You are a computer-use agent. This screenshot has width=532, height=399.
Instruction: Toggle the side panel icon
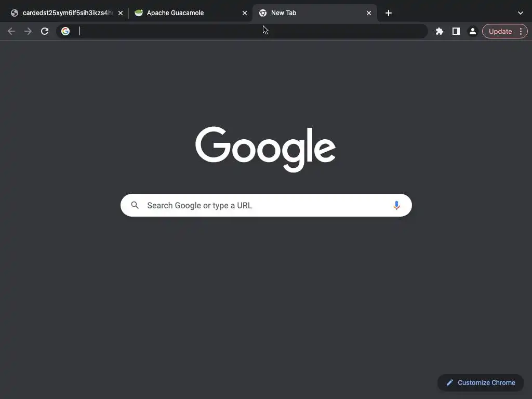point(456,31)
